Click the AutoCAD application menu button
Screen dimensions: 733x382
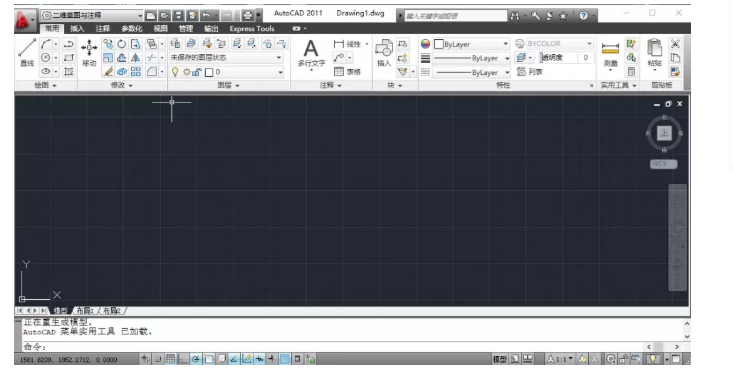click(x=24, y=21)
